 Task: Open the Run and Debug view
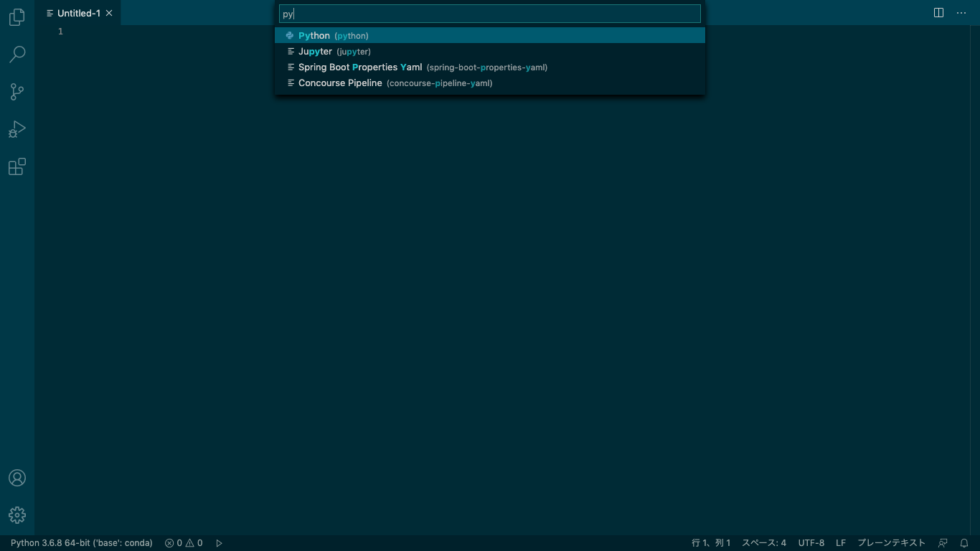17,129
